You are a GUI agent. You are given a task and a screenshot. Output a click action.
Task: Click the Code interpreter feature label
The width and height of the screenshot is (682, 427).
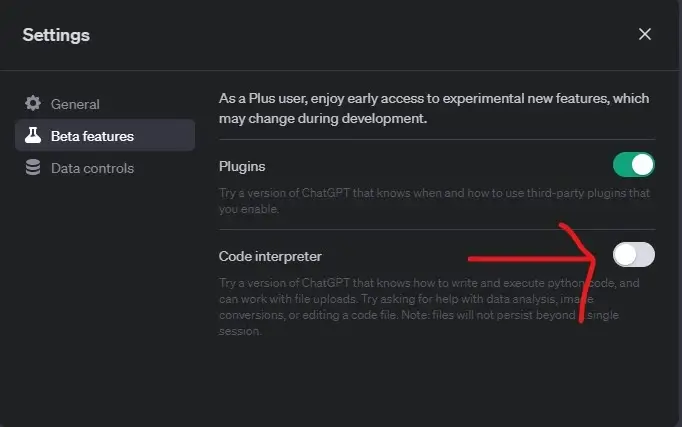point(270,257)
